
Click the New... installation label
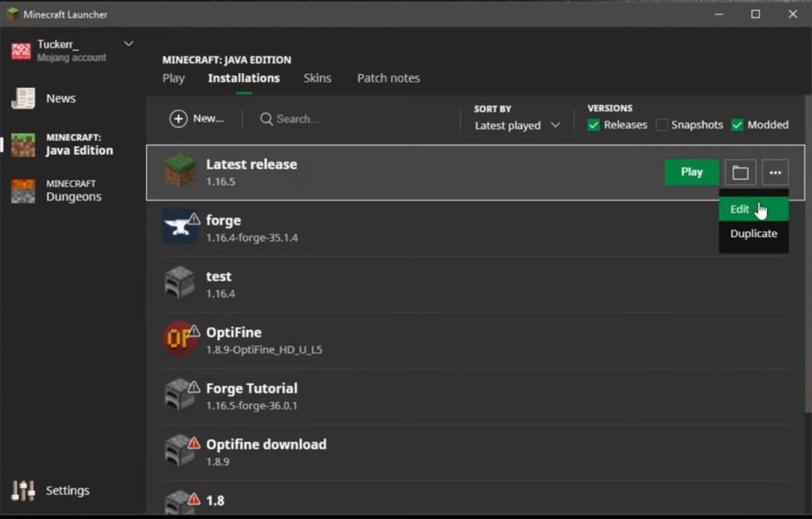pos(208,119)
